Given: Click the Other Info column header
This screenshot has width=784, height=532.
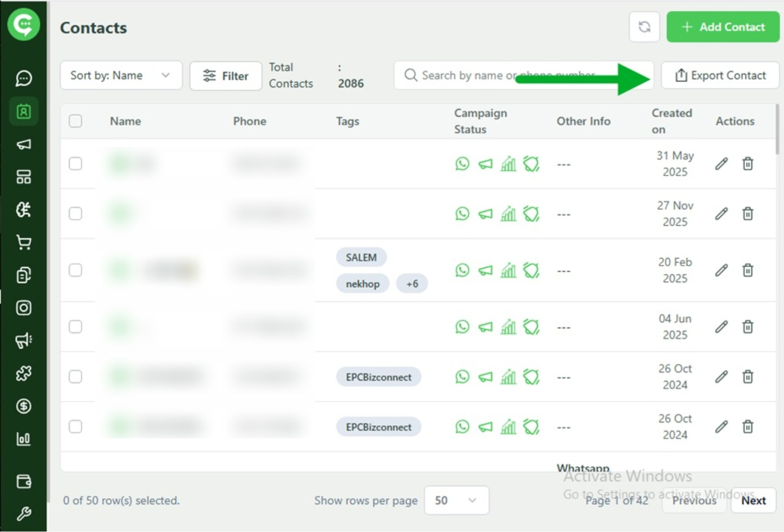Looking at the screenshot, I should [x=584, y=121].
